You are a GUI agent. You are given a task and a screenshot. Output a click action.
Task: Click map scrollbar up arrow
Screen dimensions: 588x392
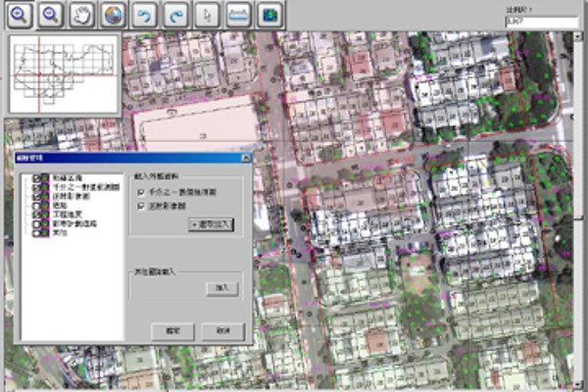click(x=577, y=36)
